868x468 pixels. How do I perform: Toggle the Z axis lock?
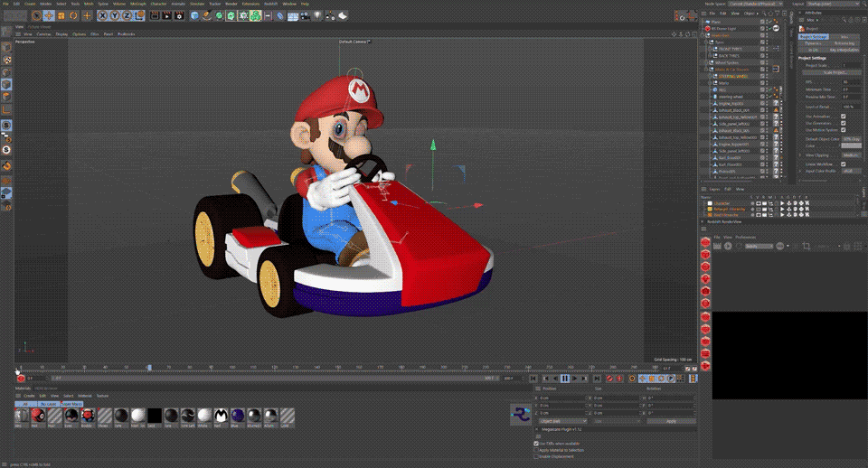coord(127,15)
